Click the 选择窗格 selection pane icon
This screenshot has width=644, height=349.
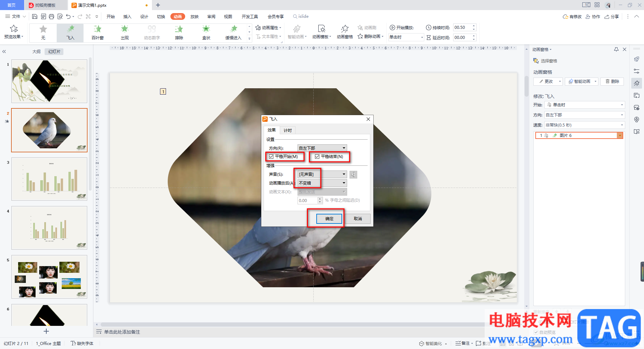pyautogui.click(x=536, y=61)
